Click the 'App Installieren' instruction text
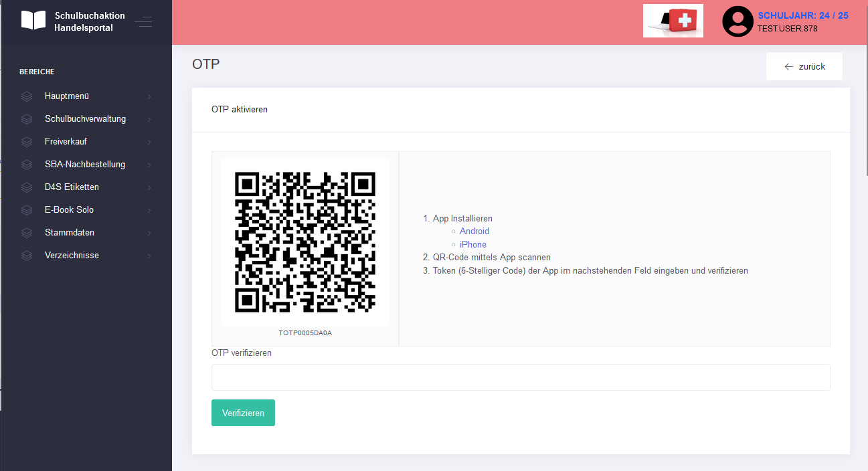868x471 pixels. tap(462, 219)
